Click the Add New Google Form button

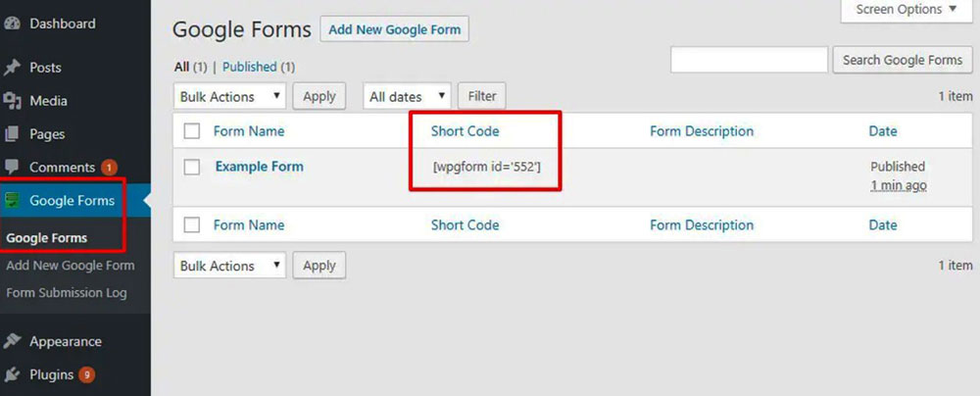395,29
